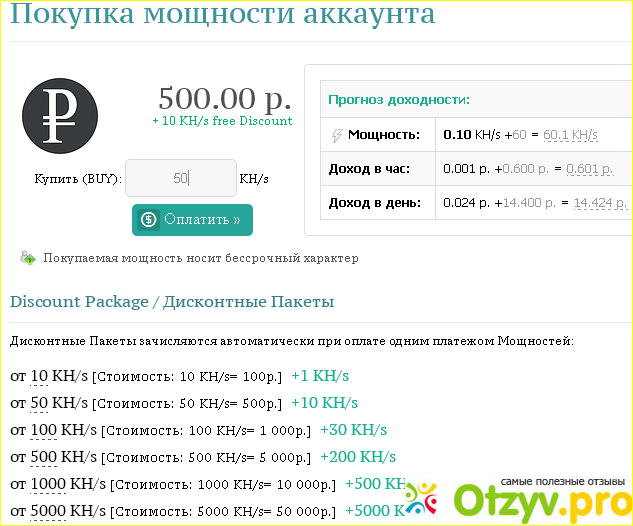Click the Otzyv.pro watermark text

click(540, 499)
